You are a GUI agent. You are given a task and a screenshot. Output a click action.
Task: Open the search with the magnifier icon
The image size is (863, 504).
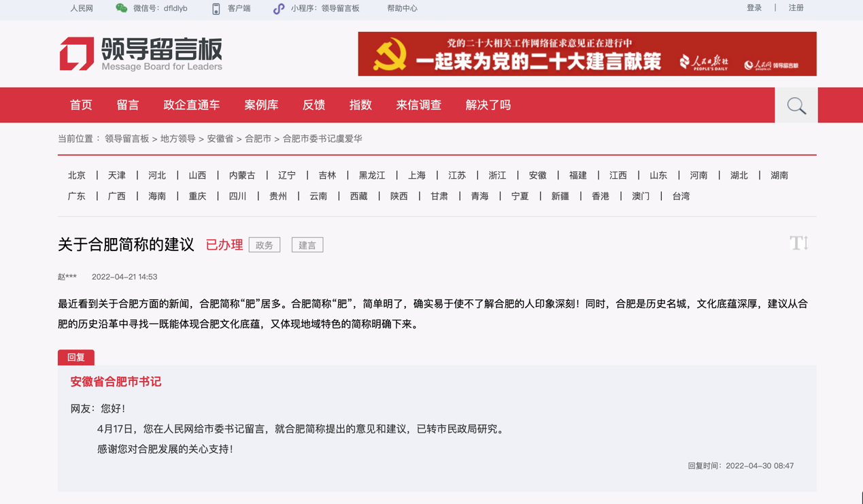(795, 105)
